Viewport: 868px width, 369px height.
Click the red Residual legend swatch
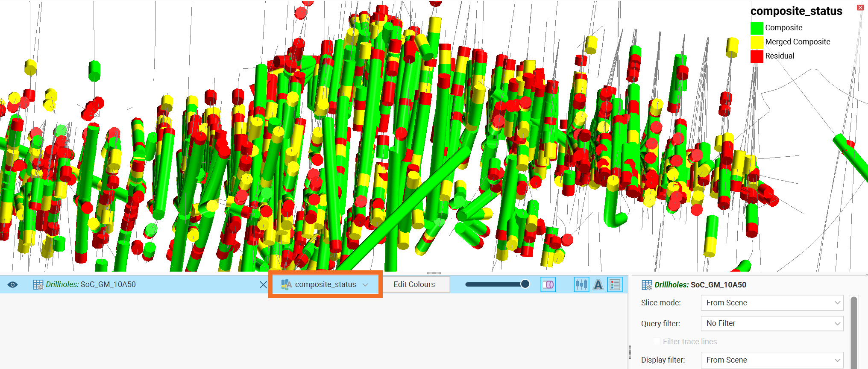[x=757, y=56]
